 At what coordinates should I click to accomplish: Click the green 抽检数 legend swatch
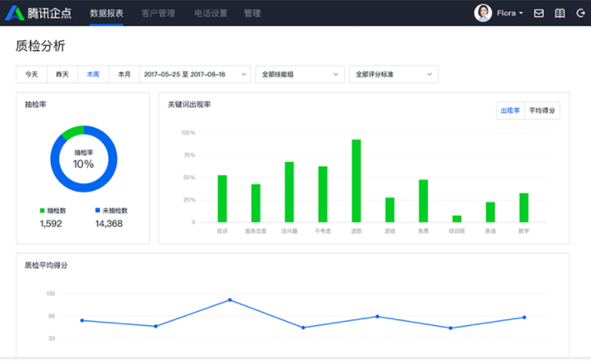pyautogui.click(x=43, y=210)
